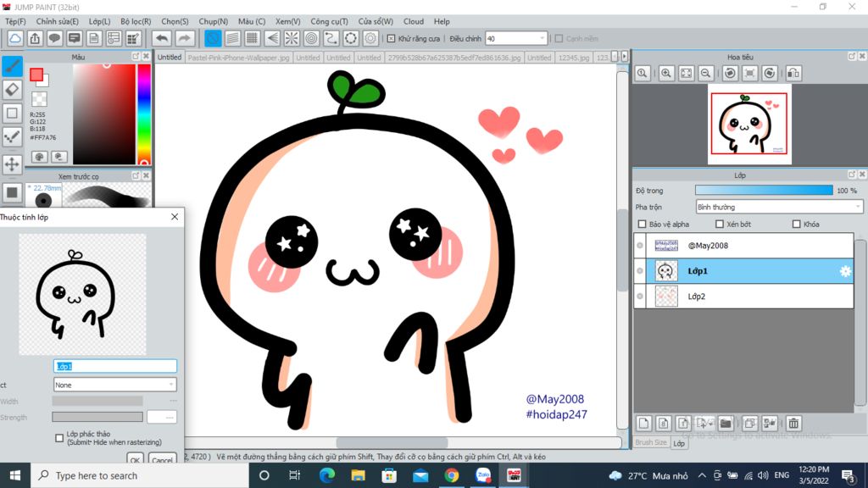Screen dimensions: 868x488
Task: Flip canvas horizontally in navigator
Action: (x=793, y=73)
